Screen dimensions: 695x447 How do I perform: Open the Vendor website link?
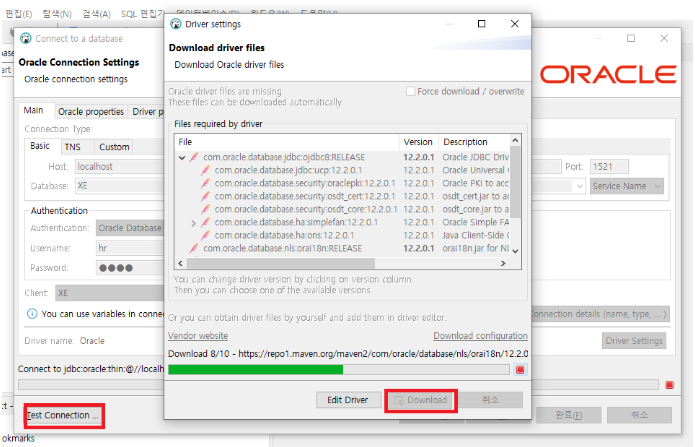click(198, 336)
